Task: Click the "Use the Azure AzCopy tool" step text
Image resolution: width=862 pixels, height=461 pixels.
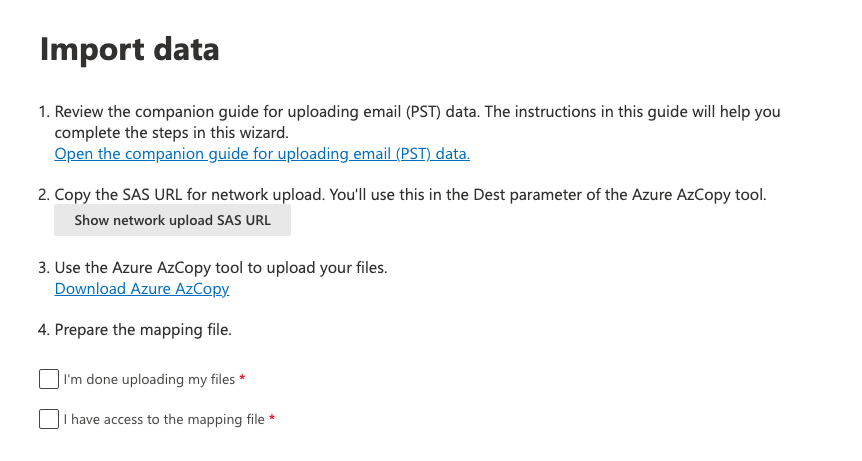Action: [220, 268]
